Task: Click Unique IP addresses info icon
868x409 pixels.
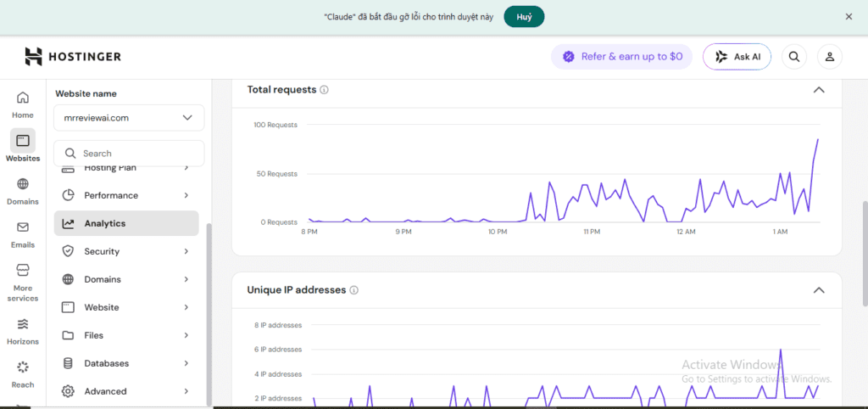Action: tap(354, 290)
